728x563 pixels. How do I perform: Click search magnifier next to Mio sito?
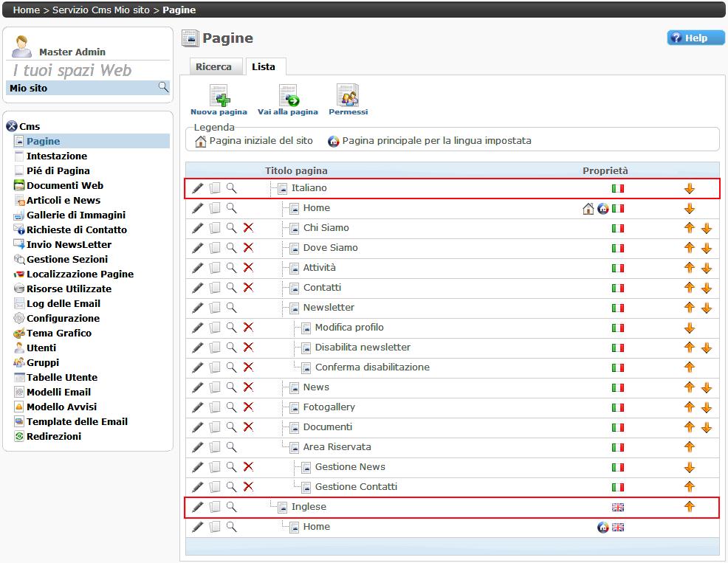(163, 88)
